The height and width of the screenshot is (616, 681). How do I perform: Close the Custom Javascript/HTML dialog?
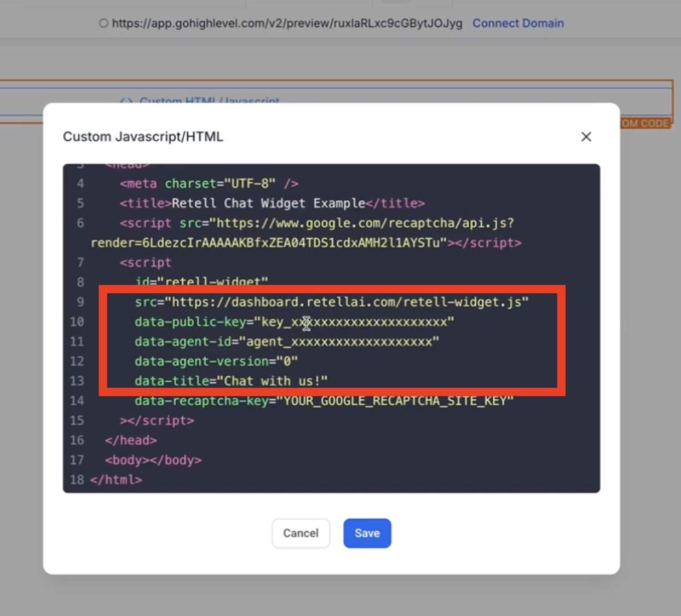pos(586,137)
